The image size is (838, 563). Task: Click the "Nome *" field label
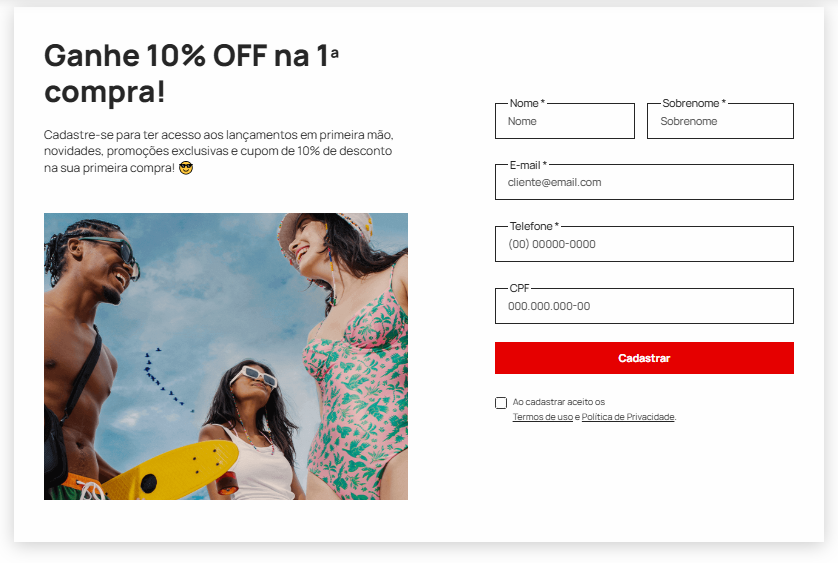[527, 103]
